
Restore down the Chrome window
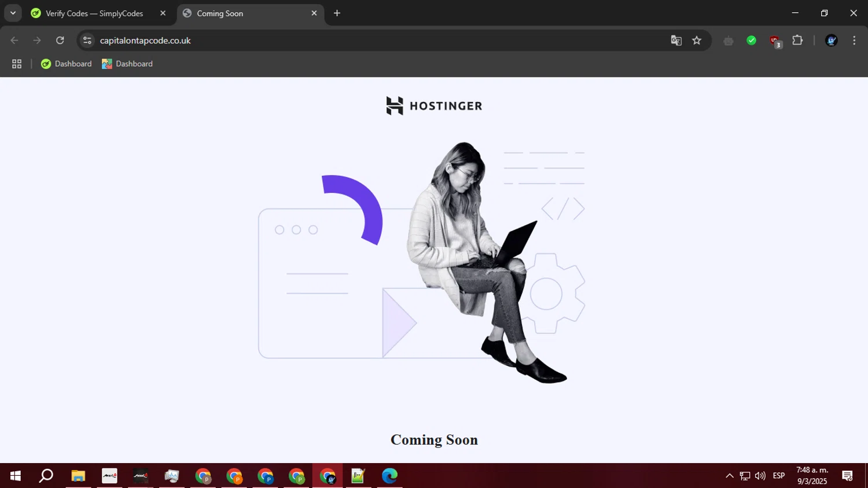point(825,13)
